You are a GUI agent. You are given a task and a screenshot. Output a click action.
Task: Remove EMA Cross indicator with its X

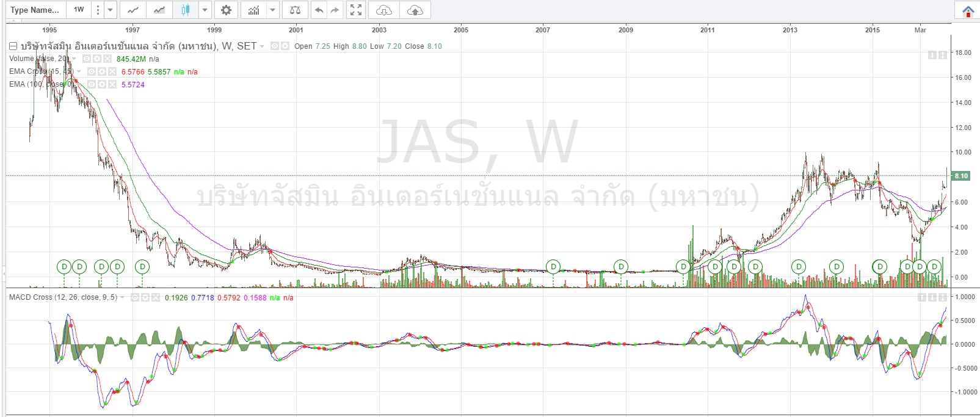click(x=112, y=71)
